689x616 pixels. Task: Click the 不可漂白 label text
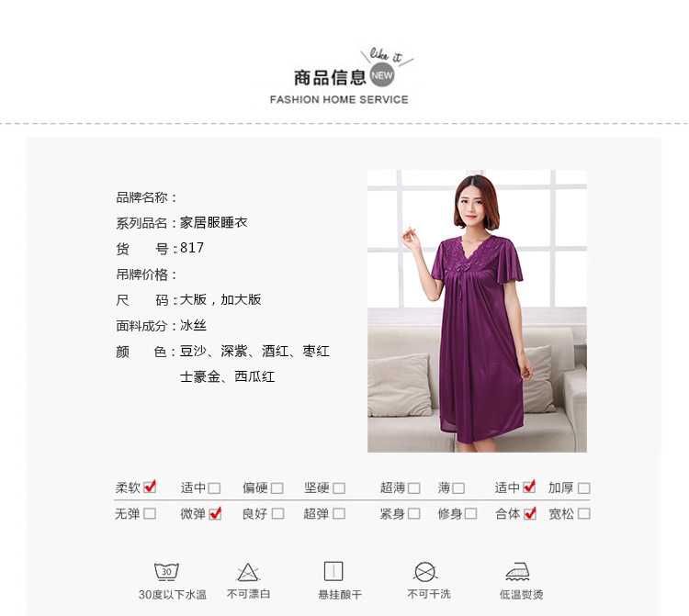(249, 594)
